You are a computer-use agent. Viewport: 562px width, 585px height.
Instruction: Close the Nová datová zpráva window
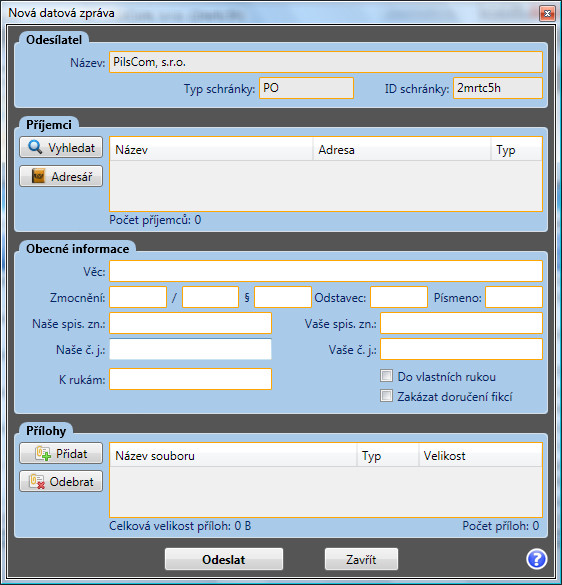(547, 14)
